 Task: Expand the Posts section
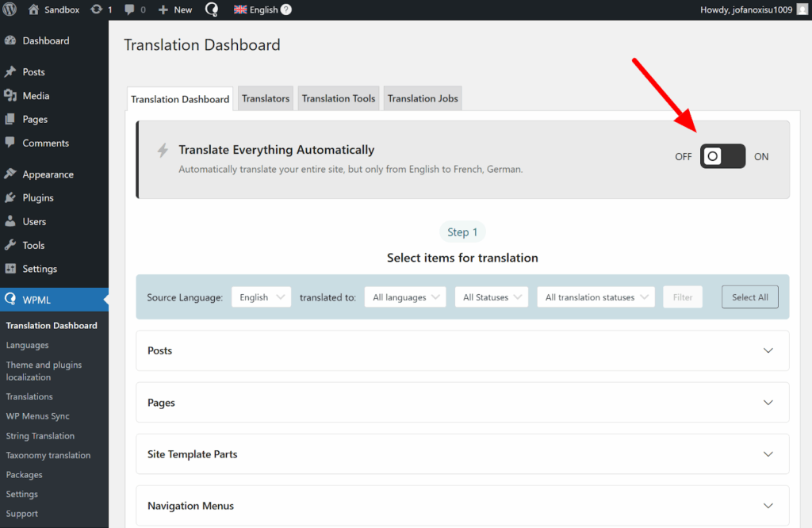462,350
